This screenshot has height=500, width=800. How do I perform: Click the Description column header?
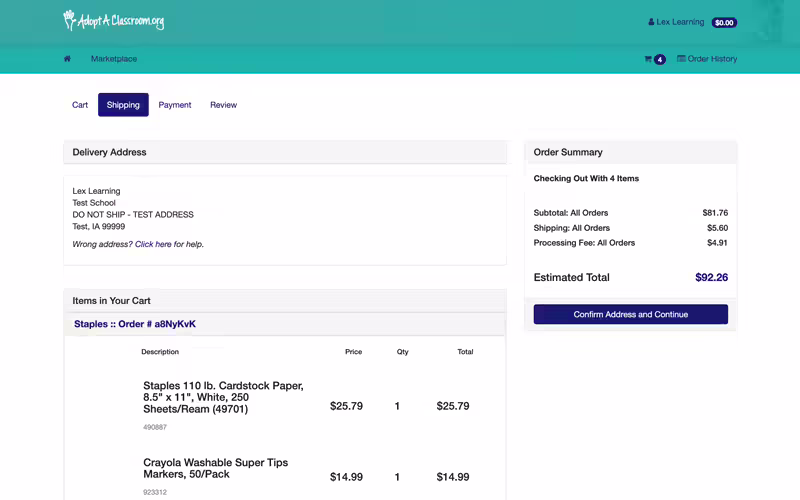[x=160, y=352]
